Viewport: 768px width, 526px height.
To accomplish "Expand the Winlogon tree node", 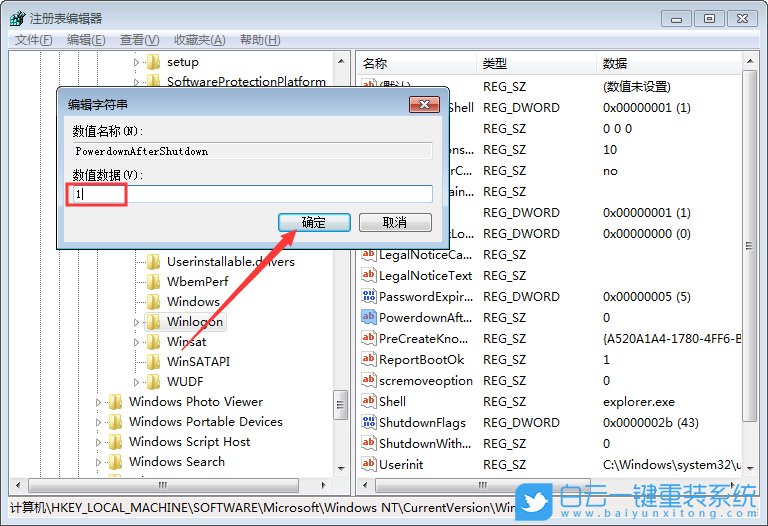I will coord(137,322).
